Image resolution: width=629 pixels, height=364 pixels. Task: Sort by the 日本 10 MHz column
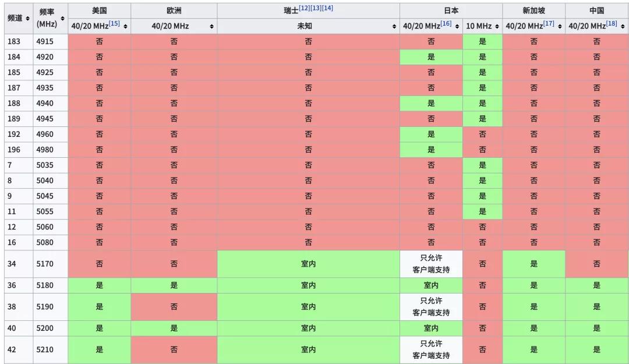(496, 26)
